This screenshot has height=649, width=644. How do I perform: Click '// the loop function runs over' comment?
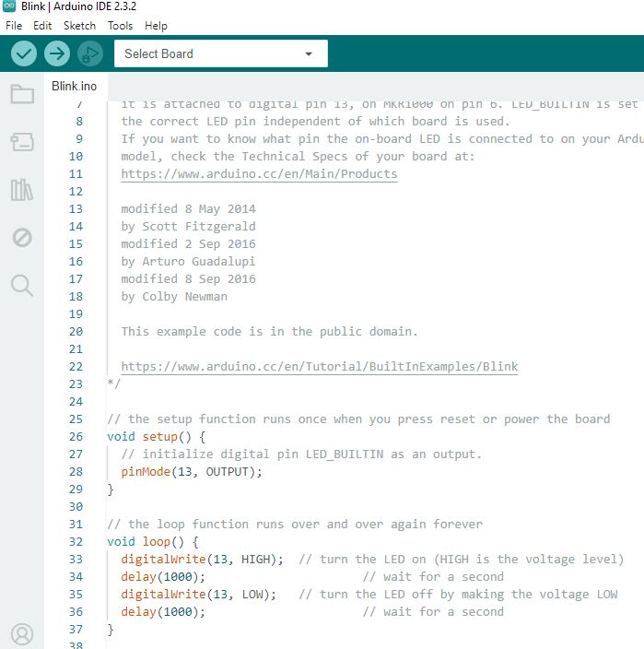click(295, 524)
